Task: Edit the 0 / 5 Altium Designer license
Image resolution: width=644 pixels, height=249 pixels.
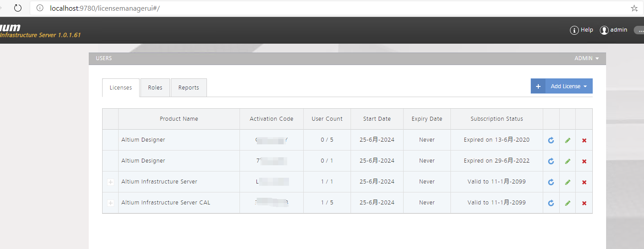Action: coord(567,140)
